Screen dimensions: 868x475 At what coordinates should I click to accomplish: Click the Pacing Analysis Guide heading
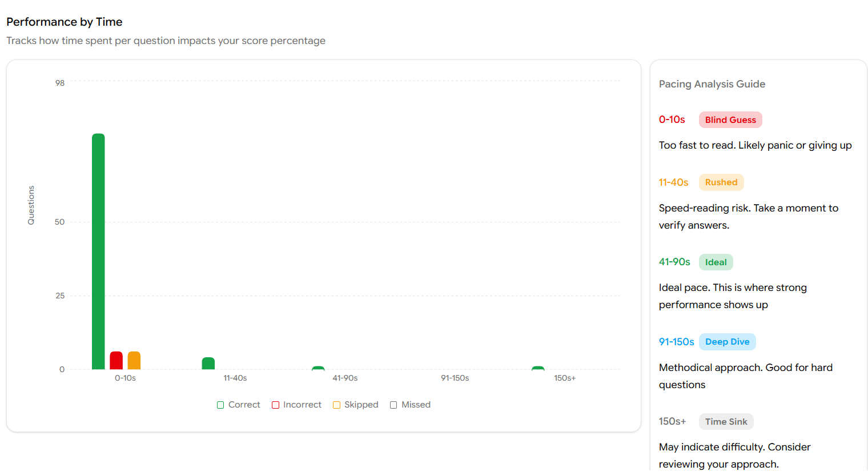(x=712, y=84)
